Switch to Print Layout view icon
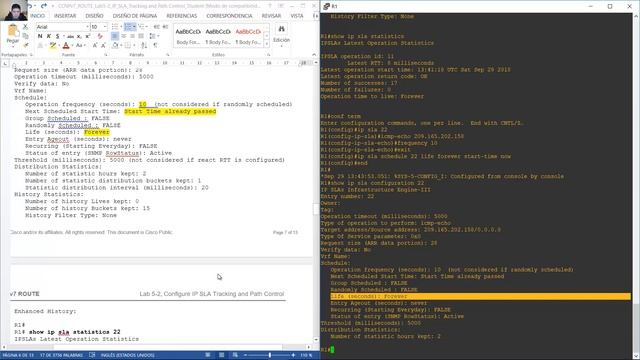640x360 pixels. click(x=222, y=356)
